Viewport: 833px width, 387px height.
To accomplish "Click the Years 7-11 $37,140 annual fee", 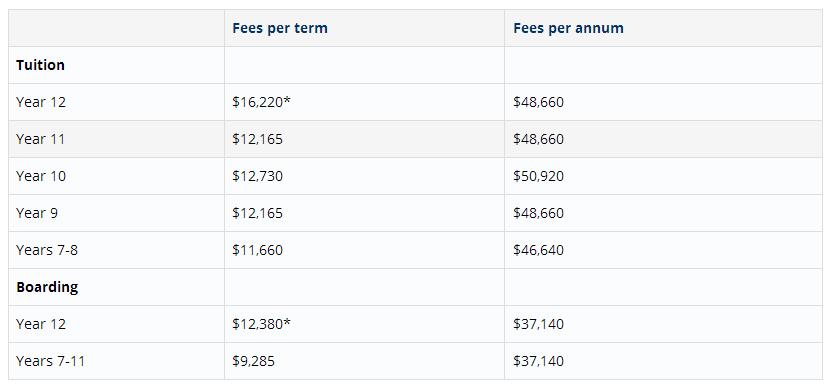I will (x=538, y=361).
